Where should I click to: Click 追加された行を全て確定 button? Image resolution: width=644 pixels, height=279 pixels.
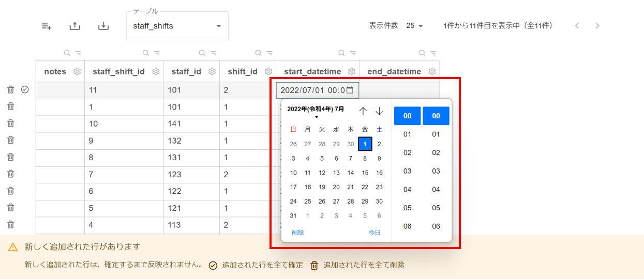[x=256, y=265]
